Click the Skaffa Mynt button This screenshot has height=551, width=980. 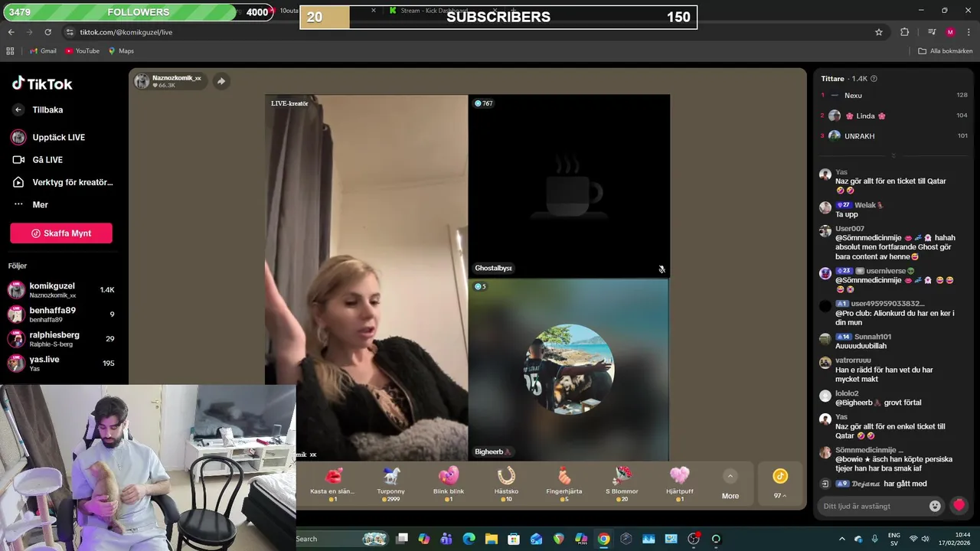(x=61, y=233)
